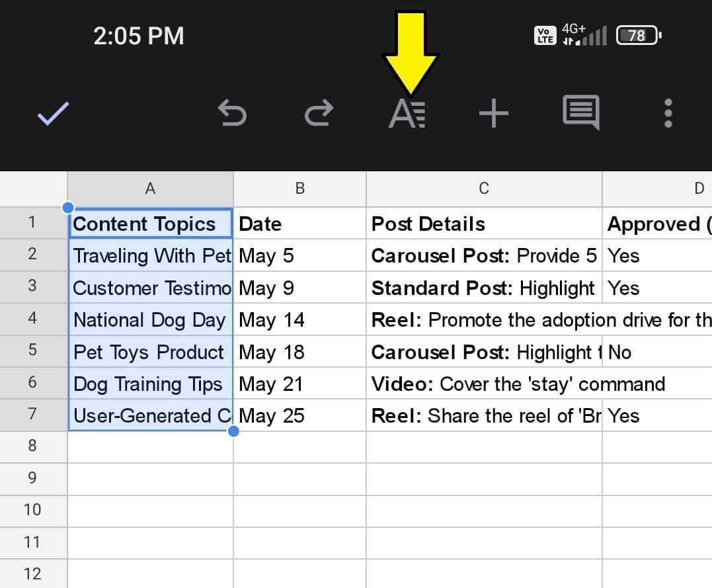Select row 12 header
Viewport: 712px width, 588px height.
(x=33, y=573)
